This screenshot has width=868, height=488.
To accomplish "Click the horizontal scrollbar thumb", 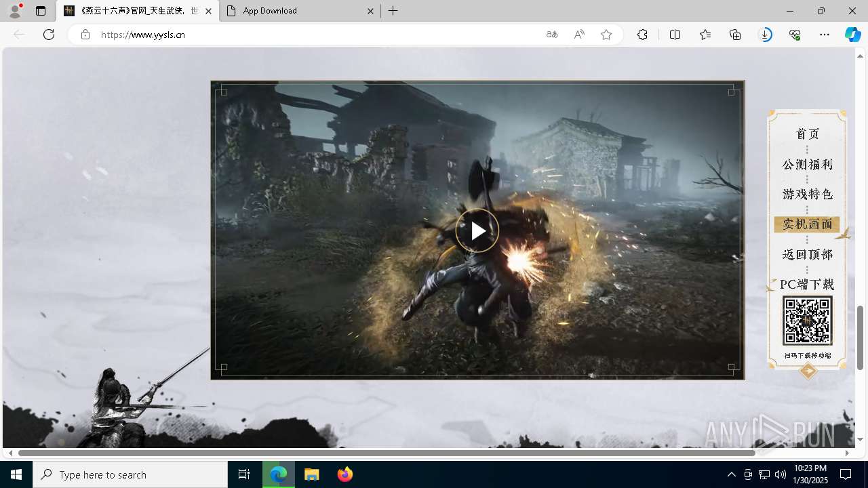I will (387, 453).
